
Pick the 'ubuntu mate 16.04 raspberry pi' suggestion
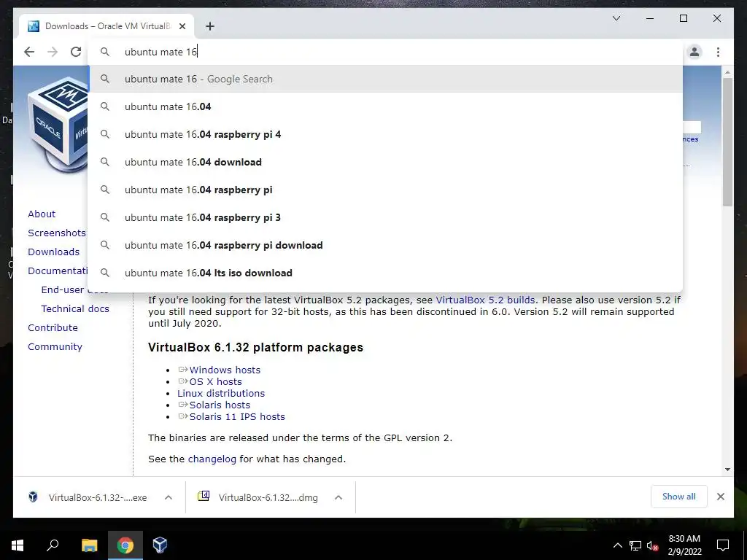(x=386, y=190)
